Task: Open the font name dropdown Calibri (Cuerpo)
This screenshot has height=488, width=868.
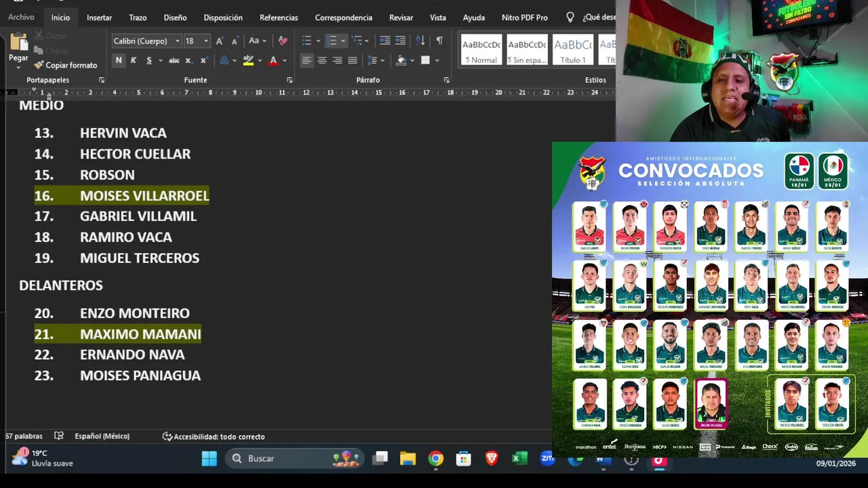Action: coord(178,41)
